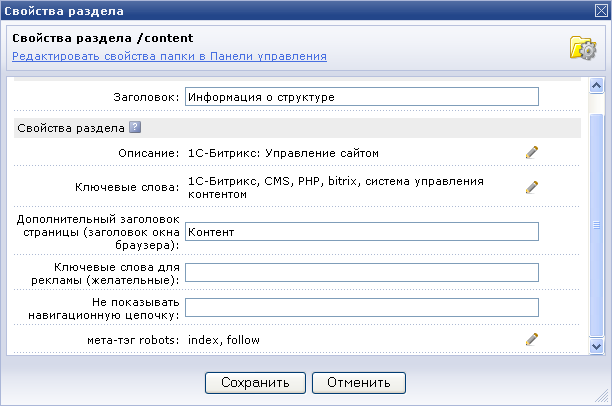Click the Отменить button
This screenshot has height=406, width=612.
click(x=359, y=383)
